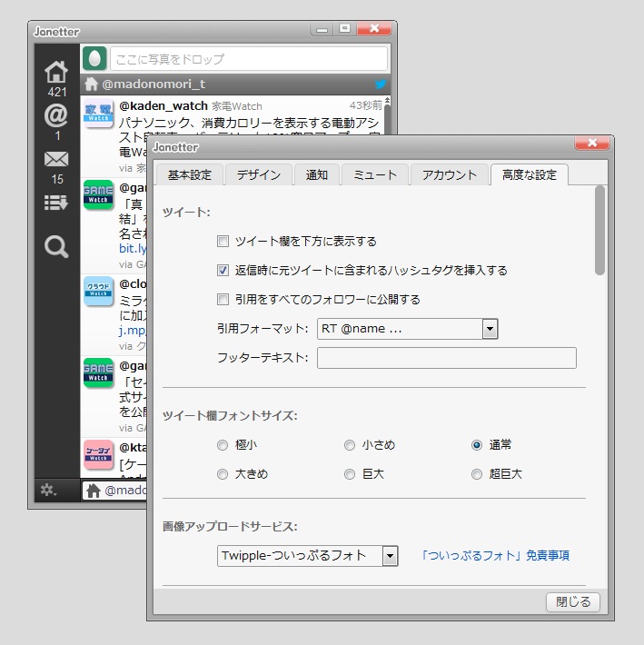Open bit.ly link in GAME Watch tweet

point(133,248)
